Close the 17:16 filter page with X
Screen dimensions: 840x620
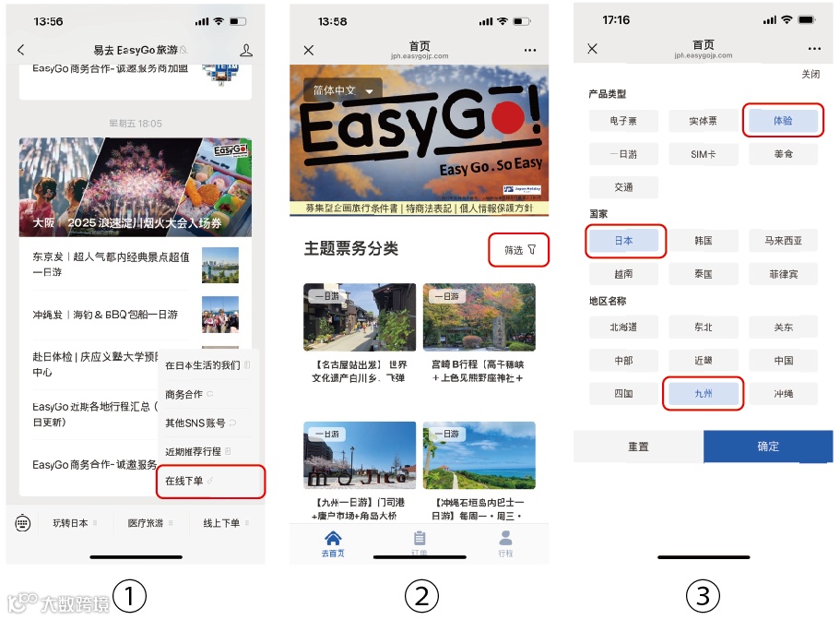point(592,49)
